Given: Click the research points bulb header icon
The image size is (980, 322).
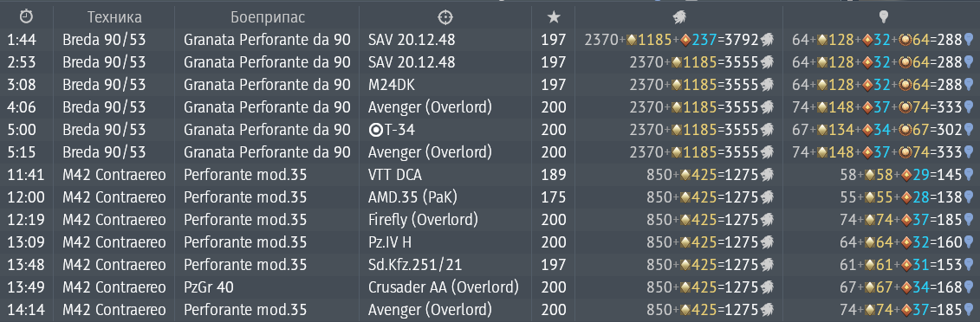Looking at the screenshot, I should tap(883, 16).
